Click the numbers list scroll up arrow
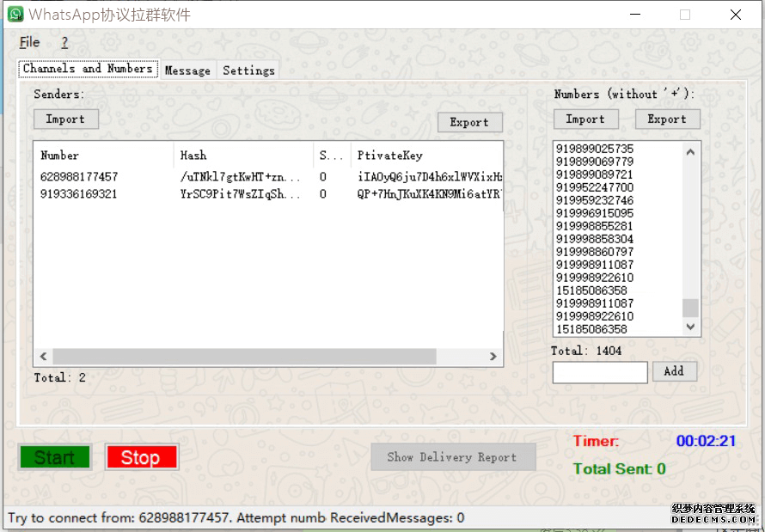Image resolution: width=765 pixels, height=532 pixels. pos(690,152)
